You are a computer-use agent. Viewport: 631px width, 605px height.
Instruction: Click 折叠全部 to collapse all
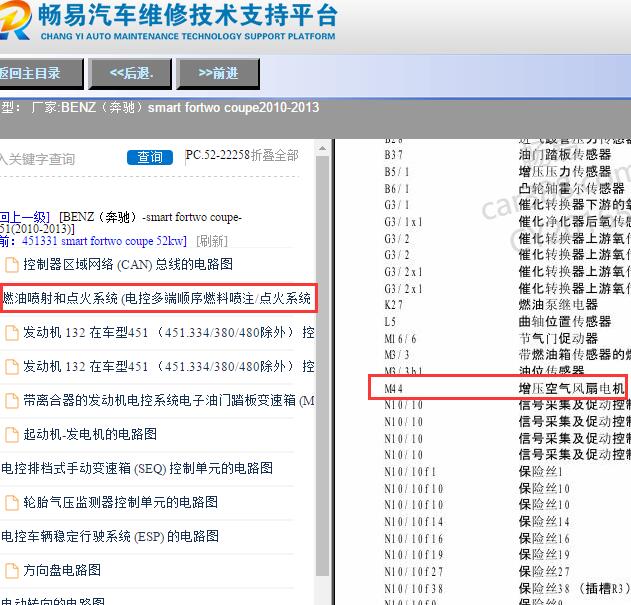tap(274, 155)
